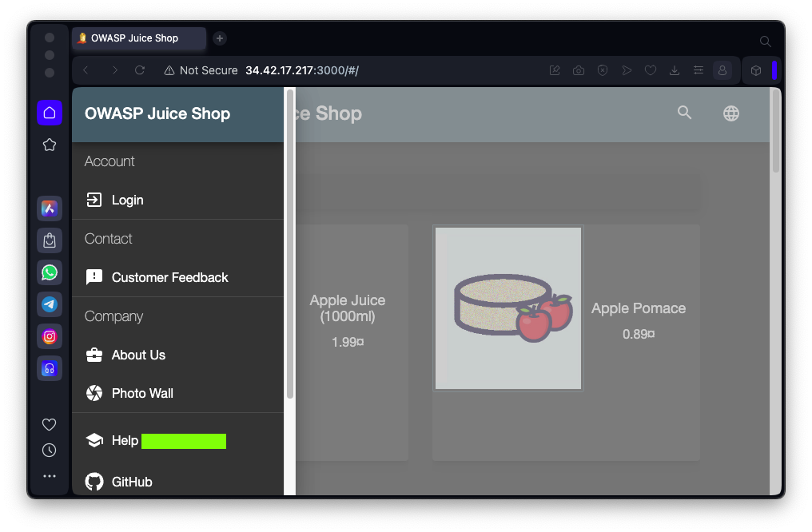Open pinboards heart in browser sidebar
Image resolution: width=812 pixels, height=532 pixels.
click(x=50, y=425)
